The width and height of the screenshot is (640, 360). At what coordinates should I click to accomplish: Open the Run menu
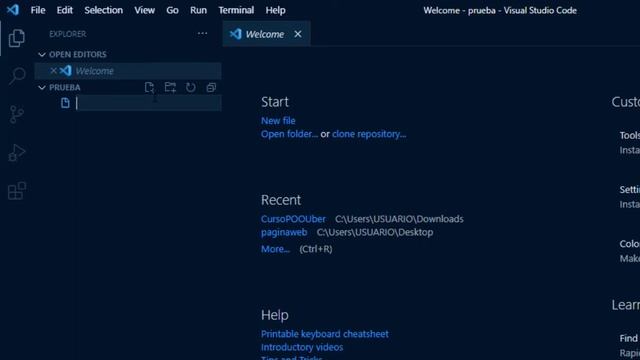pyautogui.click(x=198, y=10)
